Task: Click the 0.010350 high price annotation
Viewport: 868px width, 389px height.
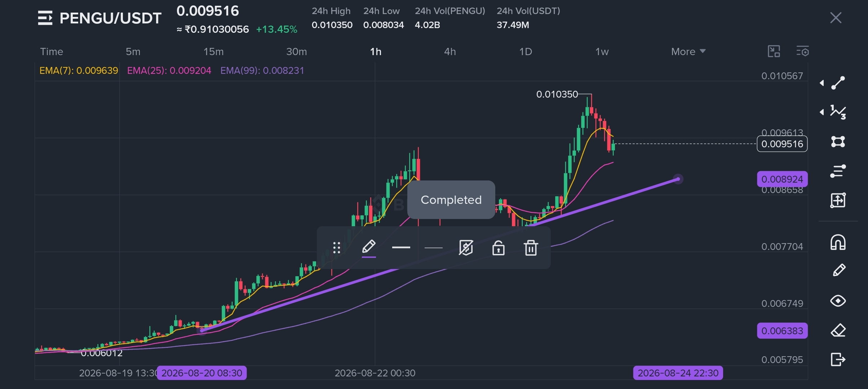Action: [x=557, y=94]
